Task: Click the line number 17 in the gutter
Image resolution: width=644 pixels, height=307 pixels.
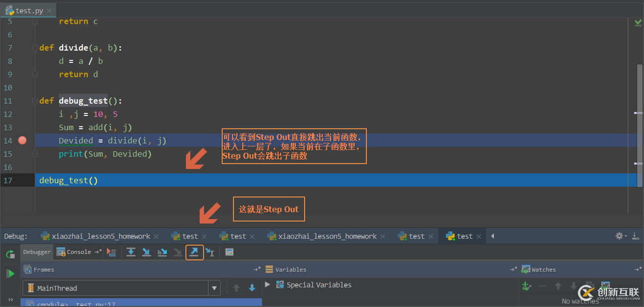Action: coord(7,180)
